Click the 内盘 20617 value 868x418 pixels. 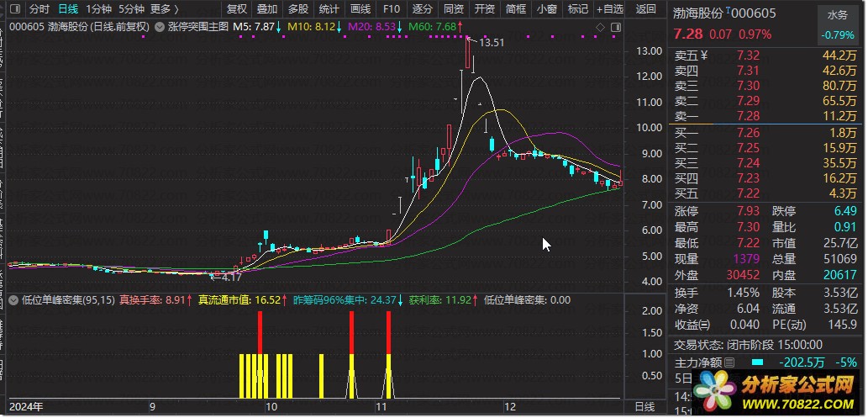(x=841, y=274)
